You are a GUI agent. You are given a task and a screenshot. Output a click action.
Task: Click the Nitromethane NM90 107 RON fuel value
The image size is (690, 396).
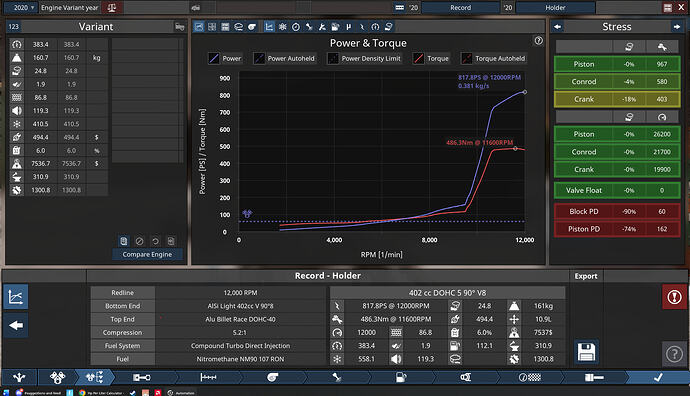(x=240, y=359)
